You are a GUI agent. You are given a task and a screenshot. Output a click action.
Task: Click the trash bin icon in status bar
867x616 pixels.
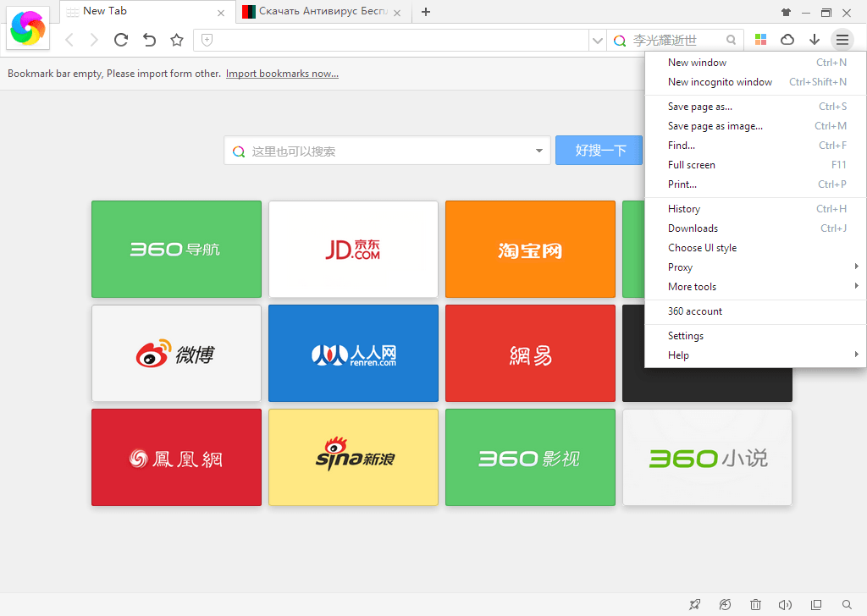click(x=755, y=604)
